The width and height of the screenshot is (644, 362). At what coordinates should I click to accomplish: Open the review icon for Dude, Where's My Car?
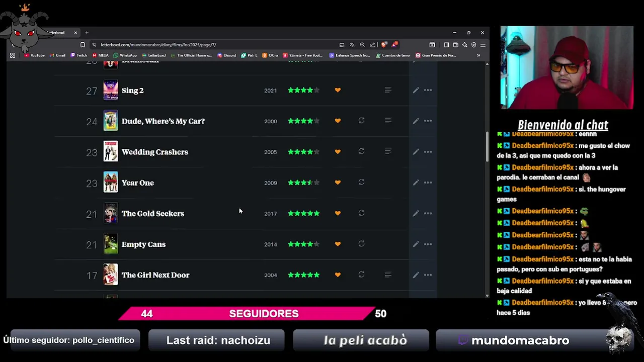coord(387,121)
